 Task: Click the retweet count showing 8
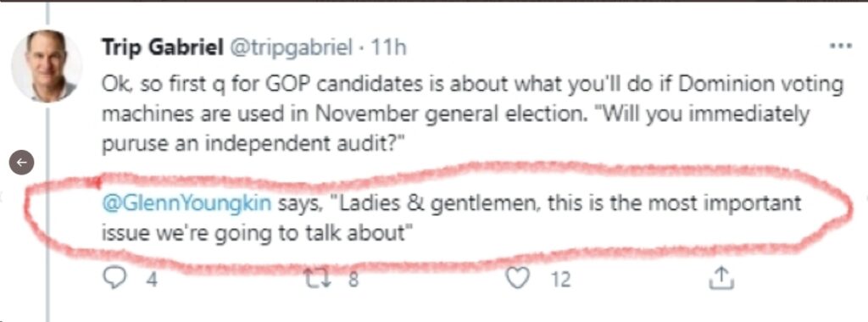(x=352, y=279)
